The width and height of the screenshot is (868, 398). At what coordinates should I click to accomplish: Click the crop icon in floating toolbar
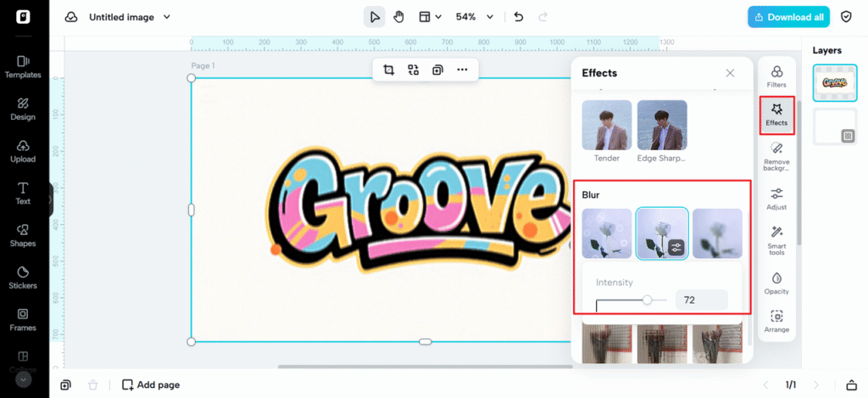(x=389, y=70)
